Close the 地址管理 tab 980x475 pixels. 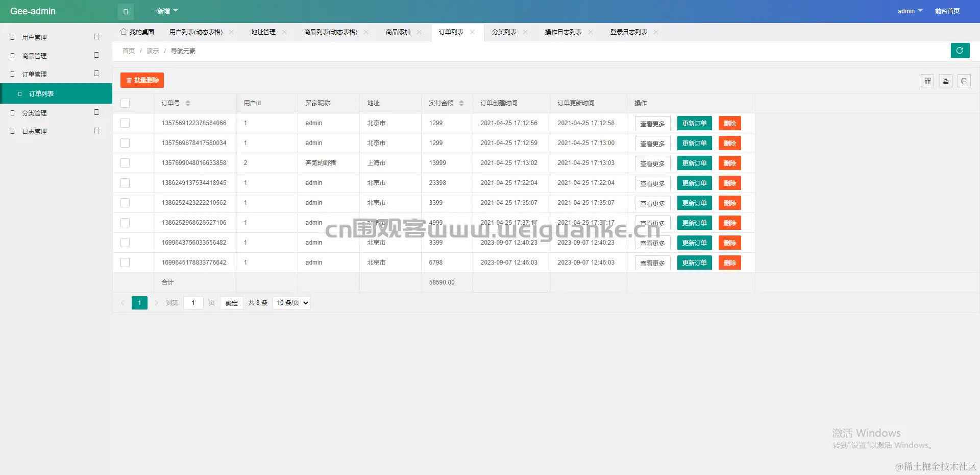284,32
